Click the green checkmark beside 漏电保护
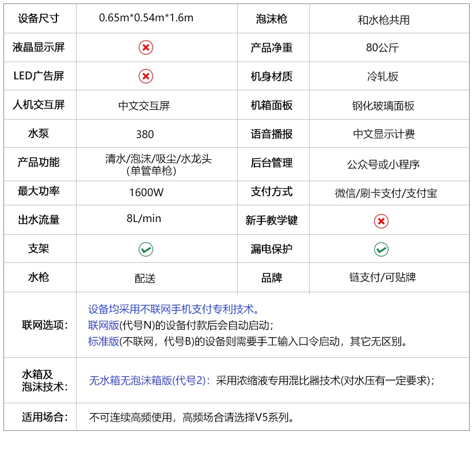This screenshot has width=476, height=451. 381,250
